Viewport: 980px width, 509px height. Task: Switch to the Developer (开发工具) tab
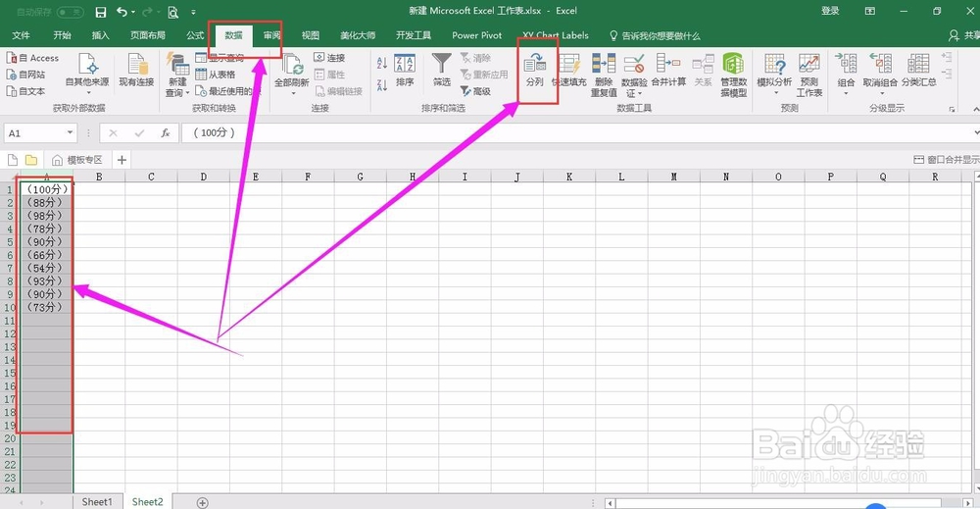click(414, 35)
